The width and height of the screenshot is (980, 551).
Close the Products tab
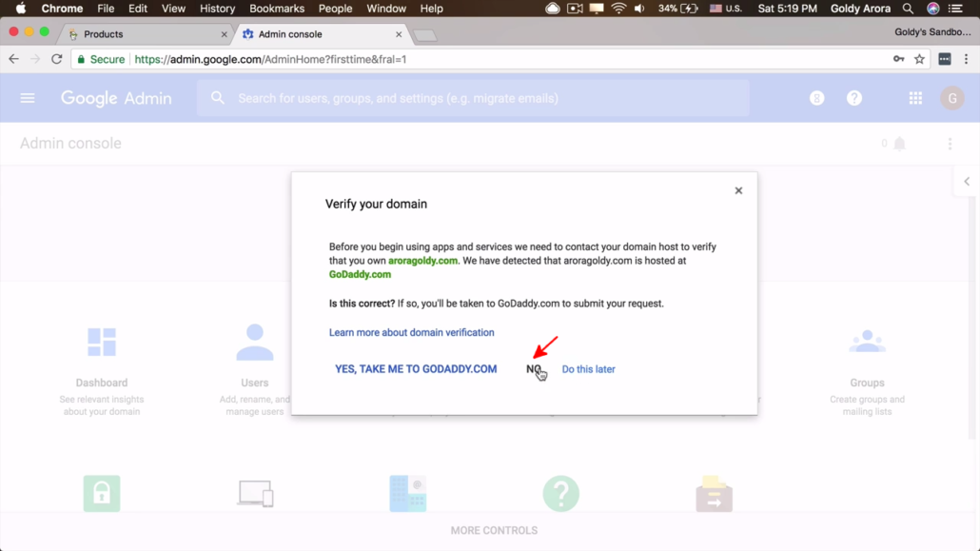click(225, 34)
